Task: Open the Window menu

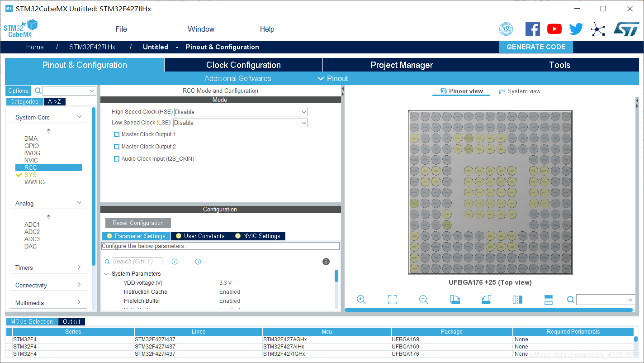Action: pyautogui.click(x=201, y=29)
